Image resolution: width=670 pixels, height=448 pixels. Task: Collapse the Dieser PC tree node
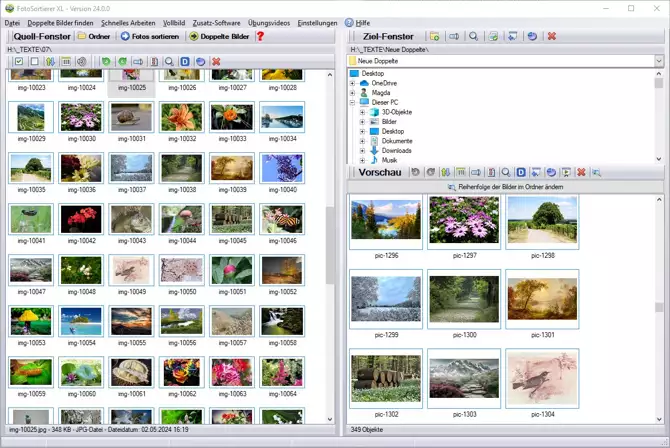pos(352,102)
